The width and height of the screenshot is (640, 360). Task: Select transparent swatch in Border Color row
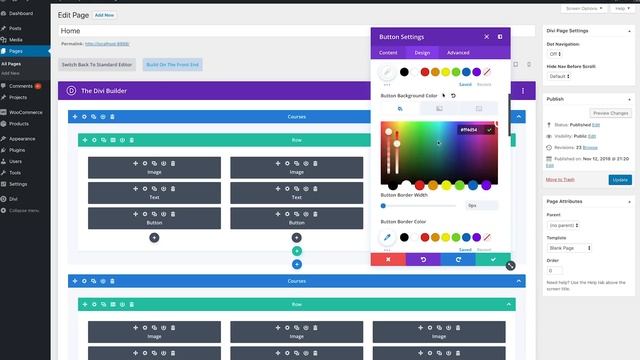pyautogui.click(x=487, y=237)
